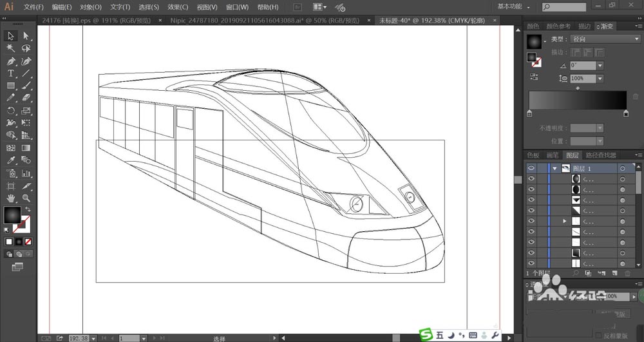Select the Paintbrush tool
Screen dimensions: 644x342
coord(26,86)
